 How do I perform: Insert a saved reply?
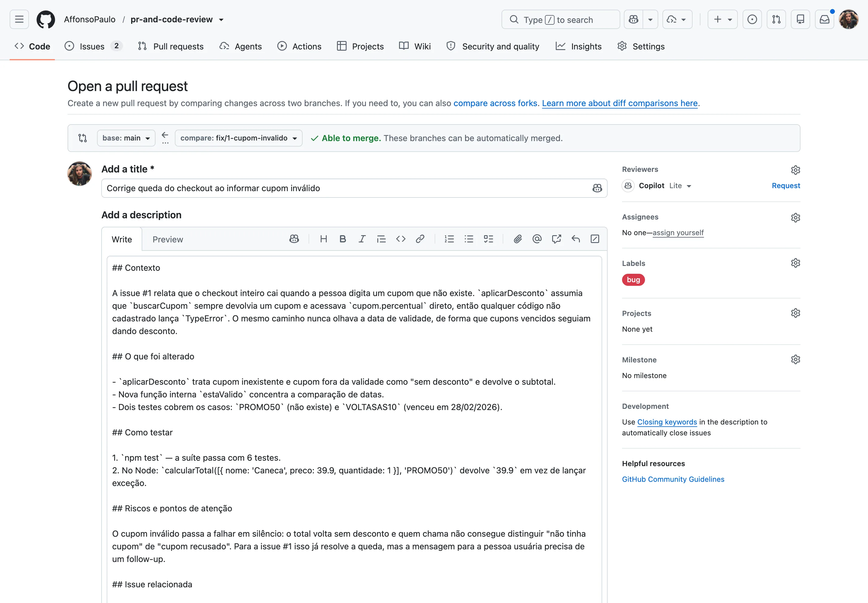point(576,239)
